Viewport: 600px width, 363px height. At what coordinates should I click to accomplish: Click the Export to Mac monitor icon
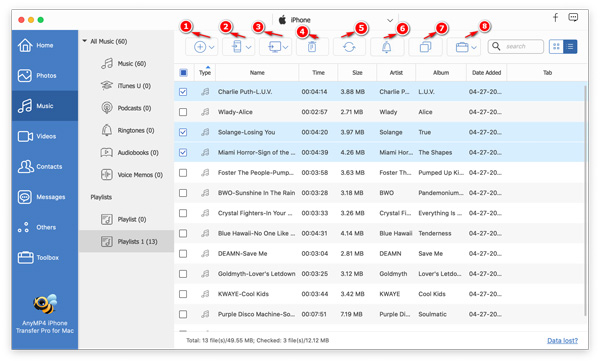click(x=274, y=47)
